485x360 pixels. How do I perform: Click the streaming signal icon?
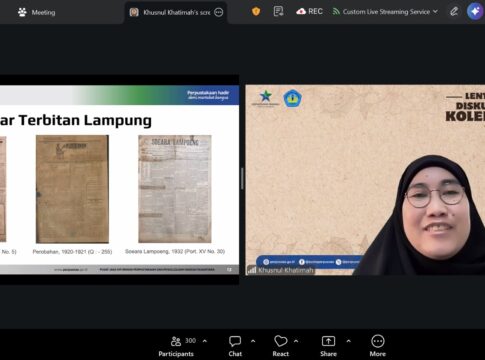pyautogui.click(x=336, y=12)
